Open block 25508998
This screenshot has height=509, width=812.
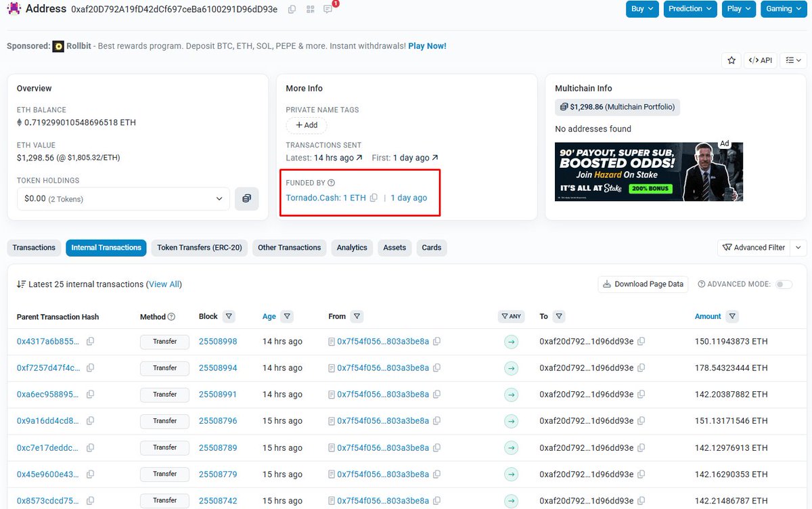pos(218,342)
